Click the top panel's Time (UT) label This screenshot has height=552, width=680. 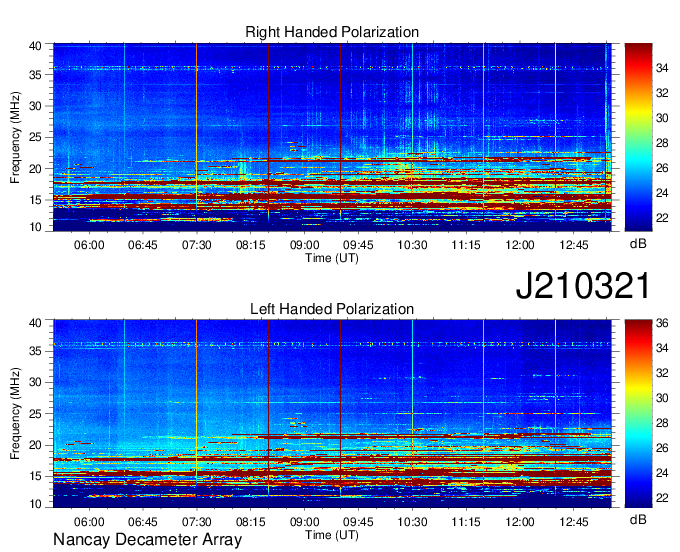tap(332, 258)
